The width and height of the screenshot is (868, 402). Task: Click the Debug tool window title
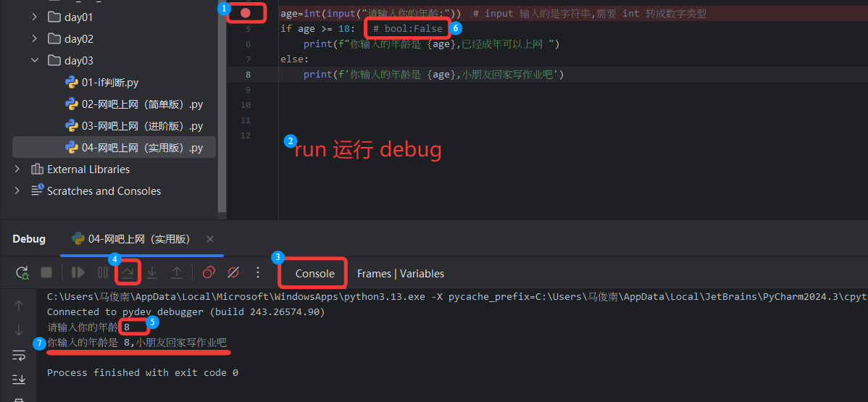[29, 239]
